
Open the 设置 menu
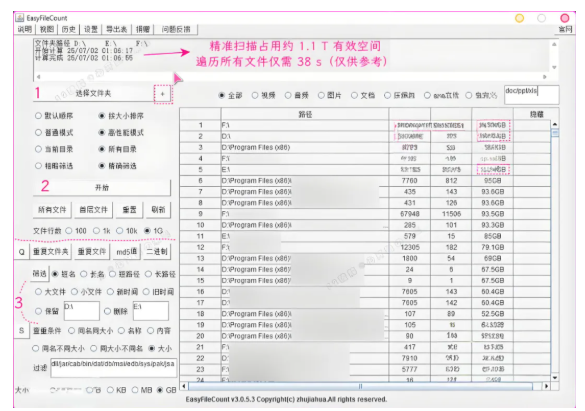[x=91, y=29]
